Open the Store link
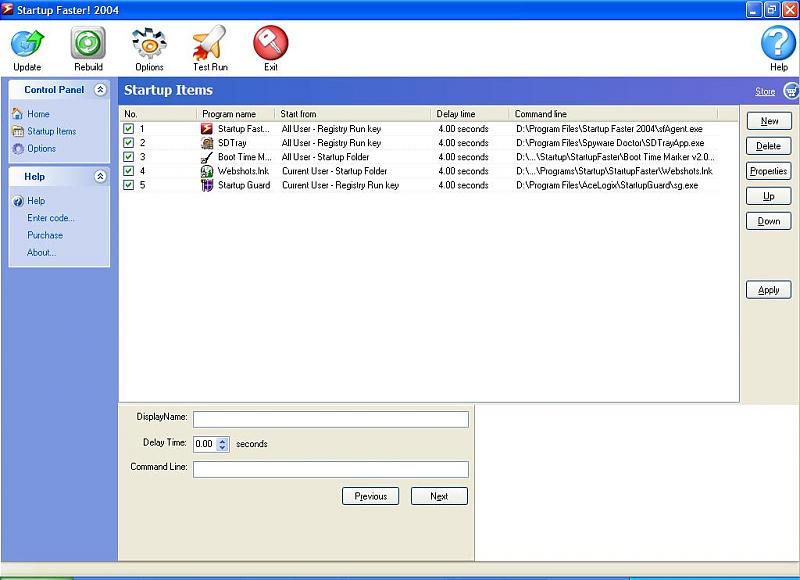 (x=765, y=91)
